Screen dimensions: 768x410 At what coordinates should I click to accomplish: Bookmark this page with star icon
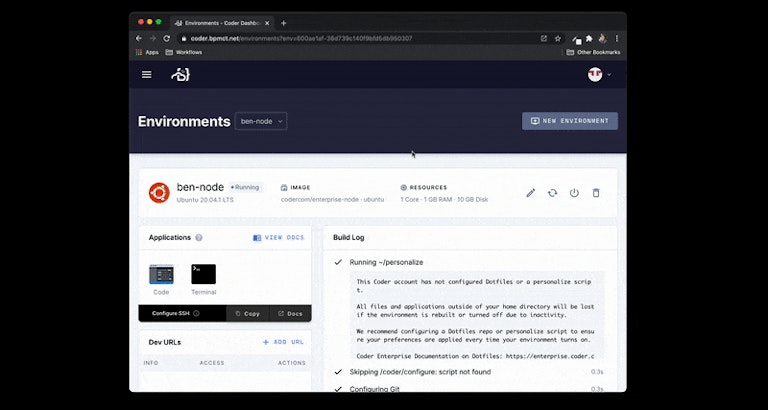pyautogui.click(x=557, y=38)
